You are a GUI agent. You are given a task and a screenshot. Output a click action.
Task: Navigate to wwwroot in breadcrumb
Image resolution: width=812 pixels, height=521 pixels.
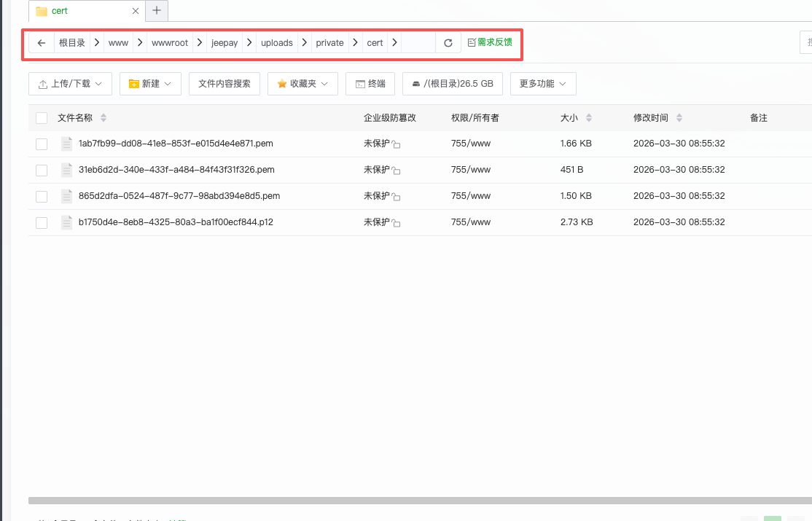coord(170,43)
